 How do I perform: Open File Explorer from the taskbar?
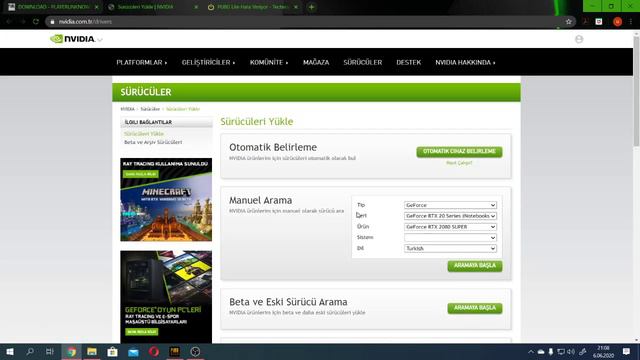92,351
